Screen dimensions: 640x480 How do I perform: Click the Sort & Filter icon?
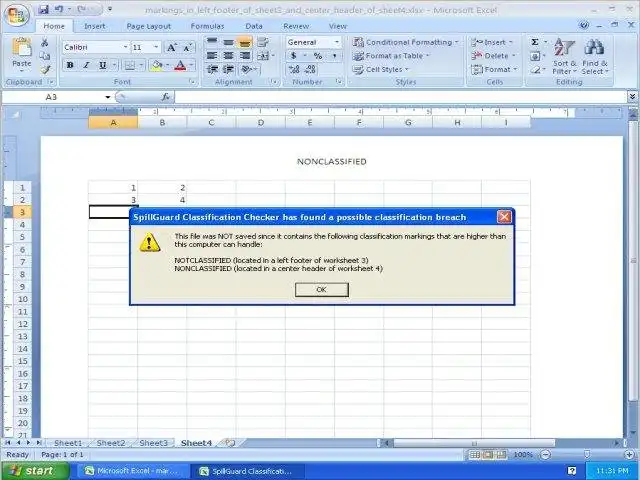pos(564,56)
